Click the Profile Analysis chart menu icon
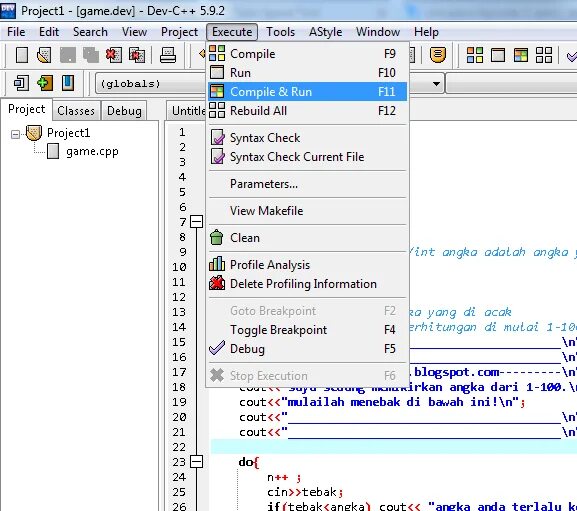The image size is (577, 511). coord(217,264)
